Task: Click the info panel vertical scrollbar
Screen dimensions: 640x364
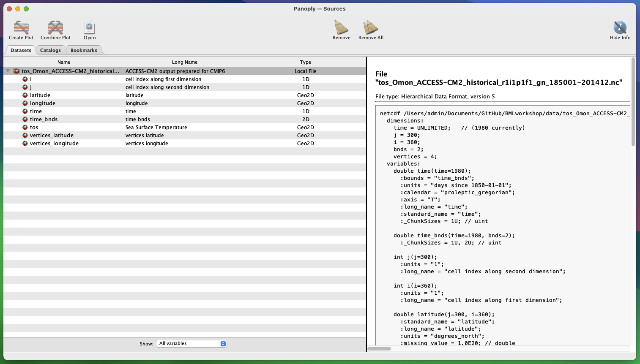Action: pyautogui.click(x=633, y=102)
